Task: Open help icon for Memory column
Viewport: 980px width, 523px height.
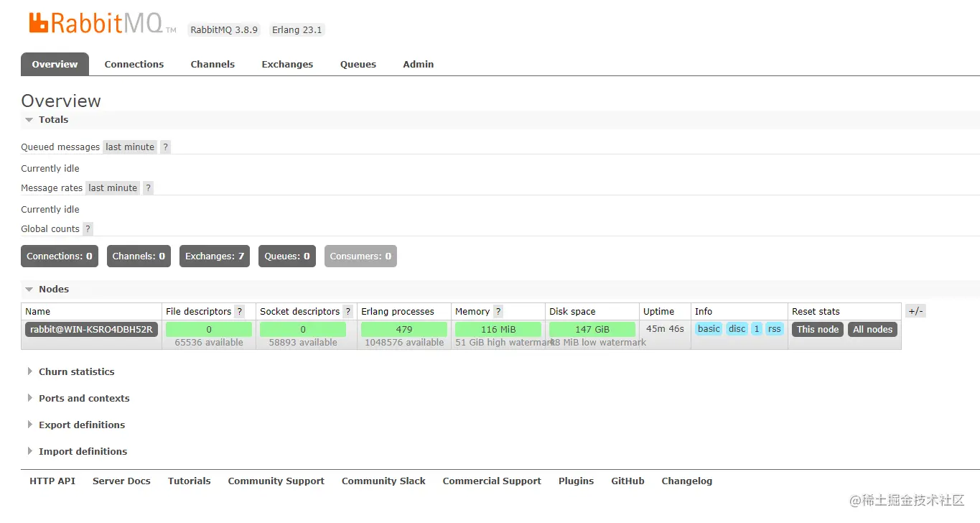Action: point(498,311)
